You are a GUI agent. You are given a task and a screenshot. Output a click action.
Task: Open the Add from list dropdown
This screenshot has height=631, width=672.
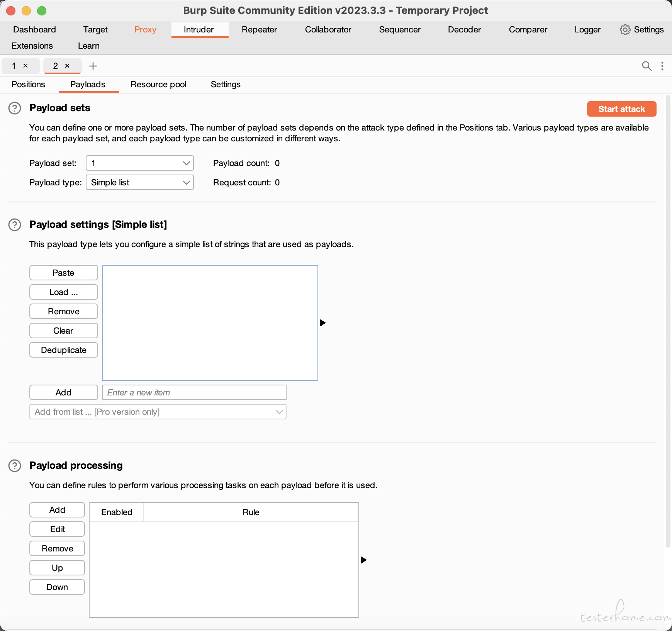pos(158,412)
